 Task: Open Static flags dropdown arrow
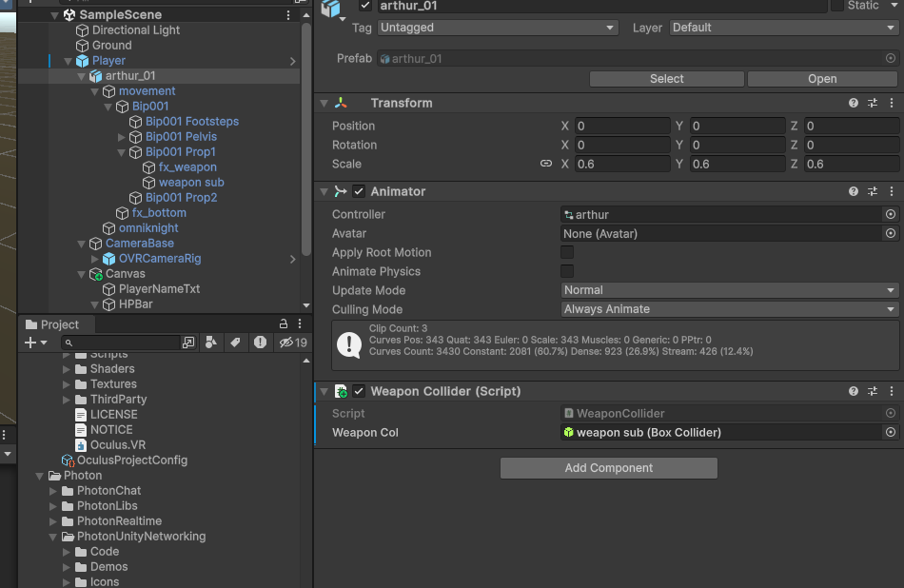(x=893, y=6)
